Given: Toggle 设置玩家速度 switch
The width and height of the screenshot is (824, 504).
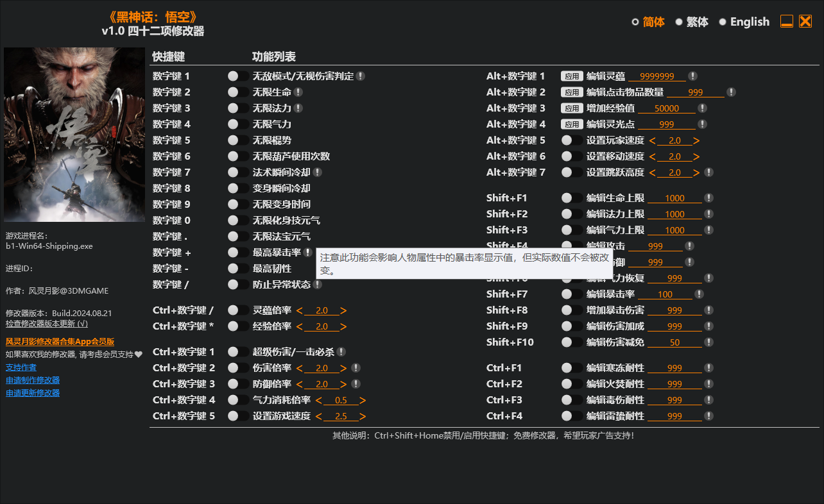Looking at the screenshot, I should (x=572, y=140).
